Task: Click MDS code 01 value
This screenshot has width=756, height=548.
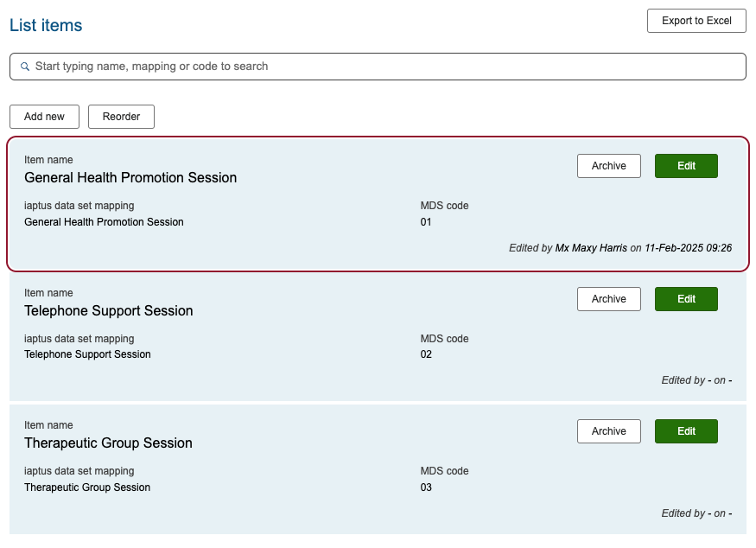Action: (x=426, y=222)
